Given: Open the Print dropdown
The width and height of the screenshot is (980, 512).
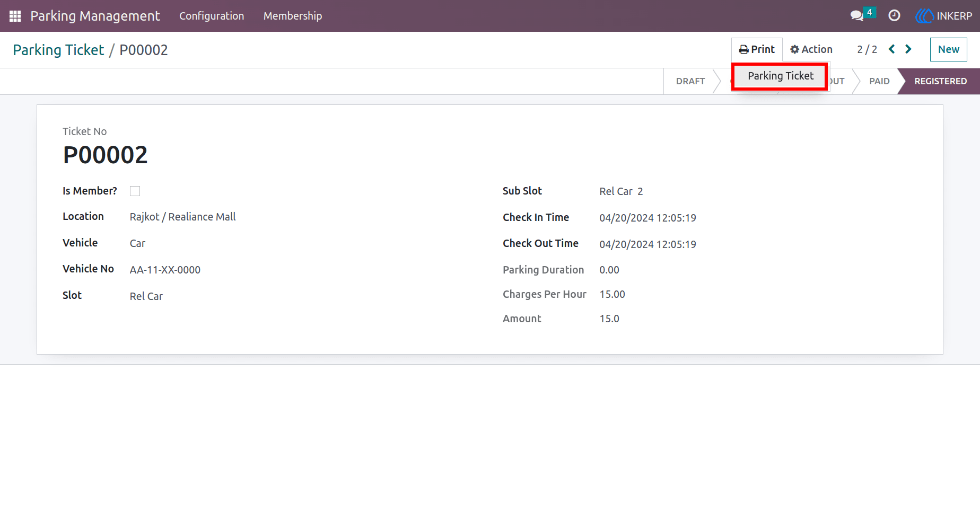Looking at the screenshot, I should [x=757, y=49].
